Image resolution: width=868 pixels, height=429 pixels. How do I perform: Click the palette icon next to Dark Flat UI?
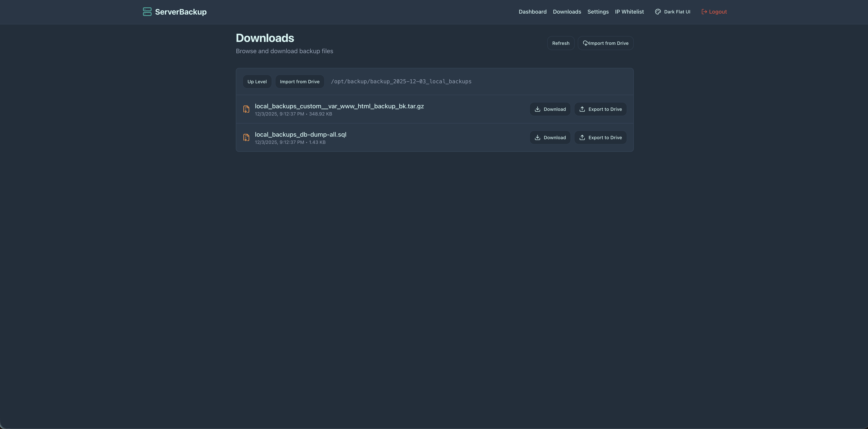pos(658,11)
